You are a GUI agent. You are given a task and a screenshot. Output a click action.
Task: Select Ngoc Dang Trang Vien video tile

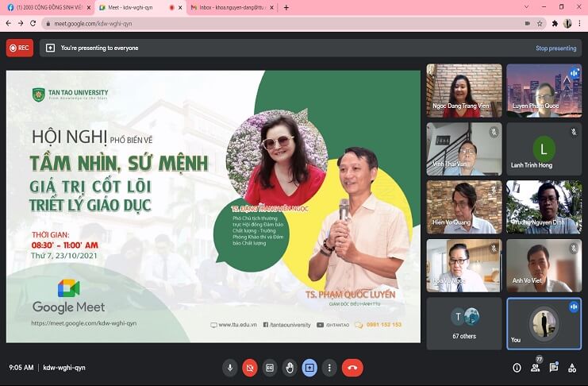click(464, 91)
